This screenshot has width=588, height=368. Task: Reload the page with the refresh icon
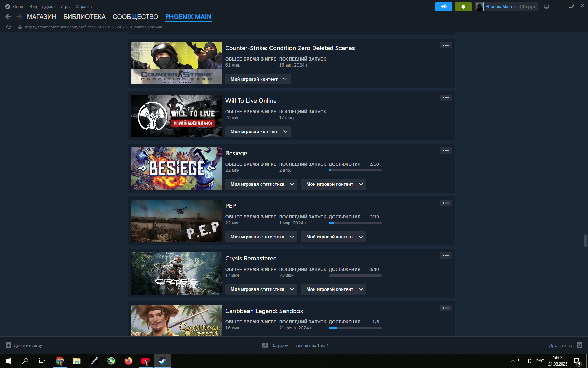click(8, 27)
